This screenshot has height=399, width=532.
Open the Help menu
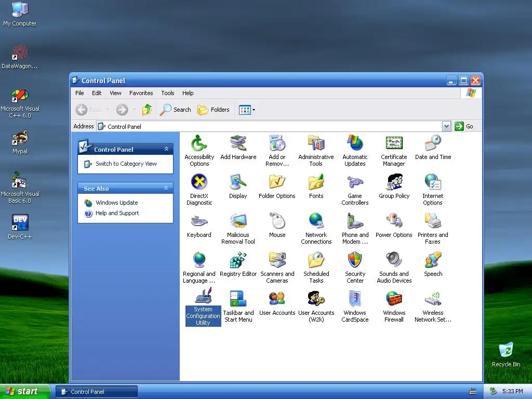188,93
